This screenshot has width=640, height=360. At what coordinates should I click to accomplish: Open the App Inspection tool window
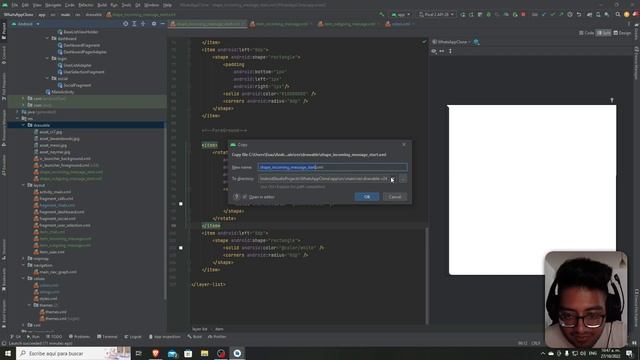coord(165,337)
